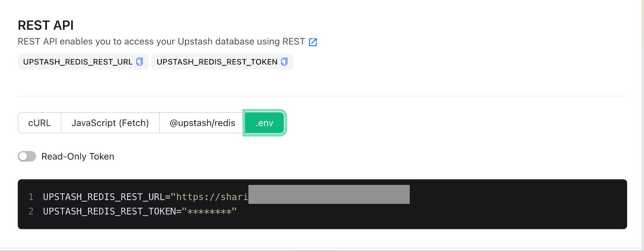Select the JavaScript (Fetch) tab
This screenshot has width=644, height=251.
pyautogui.click(x=110, y=123)
